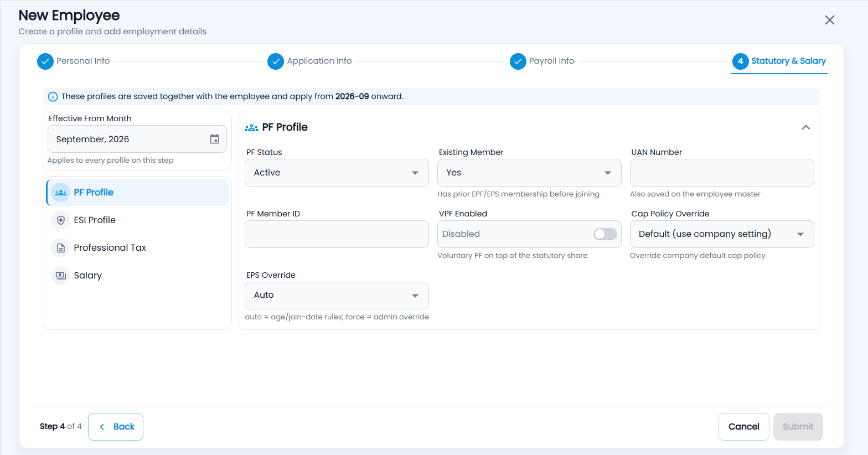868x455 pixels.
Task: Click the UAN Number input field
Action: point(722,173)
